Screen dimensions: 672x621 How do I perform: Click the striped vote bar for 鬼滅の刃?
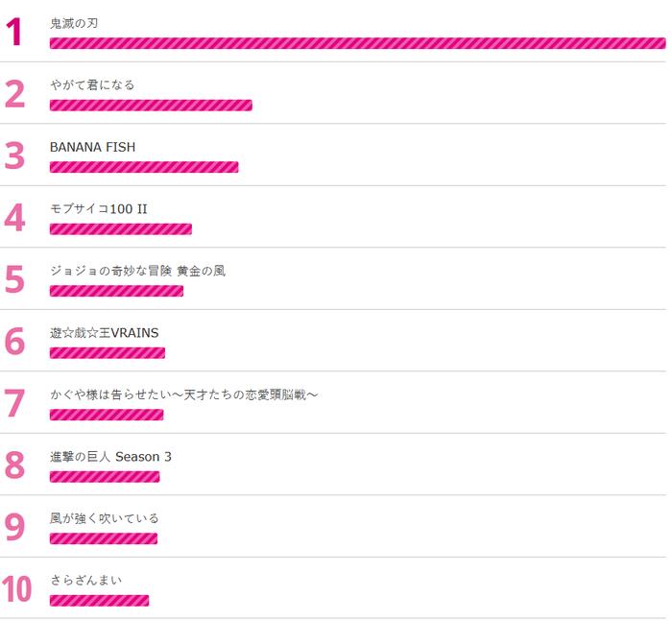tap(358, 43)
